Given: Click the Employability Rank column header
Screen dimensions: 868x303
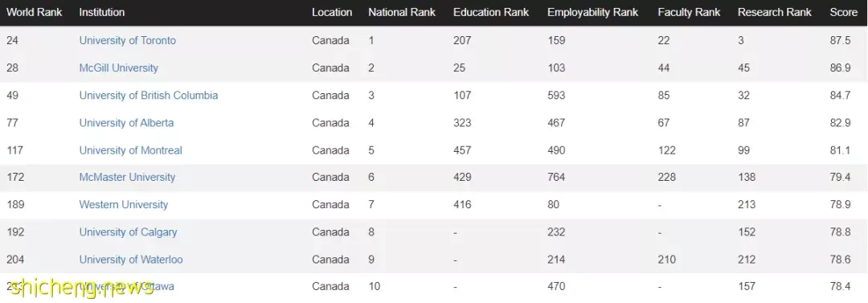Looking at the screenshot, I should pos(593,12).
